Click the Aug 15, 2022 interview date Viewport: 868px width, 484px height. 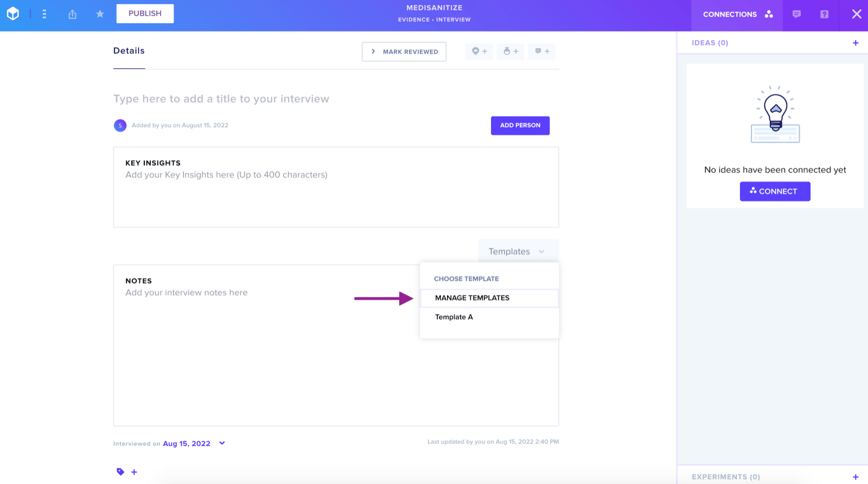point(187,443)
